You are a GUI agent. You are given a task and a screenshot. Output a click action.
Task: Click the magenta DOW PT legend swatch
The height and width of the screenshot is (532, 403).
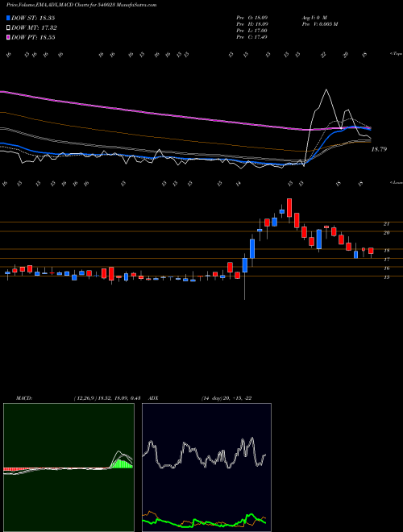[x=9, y=37]
